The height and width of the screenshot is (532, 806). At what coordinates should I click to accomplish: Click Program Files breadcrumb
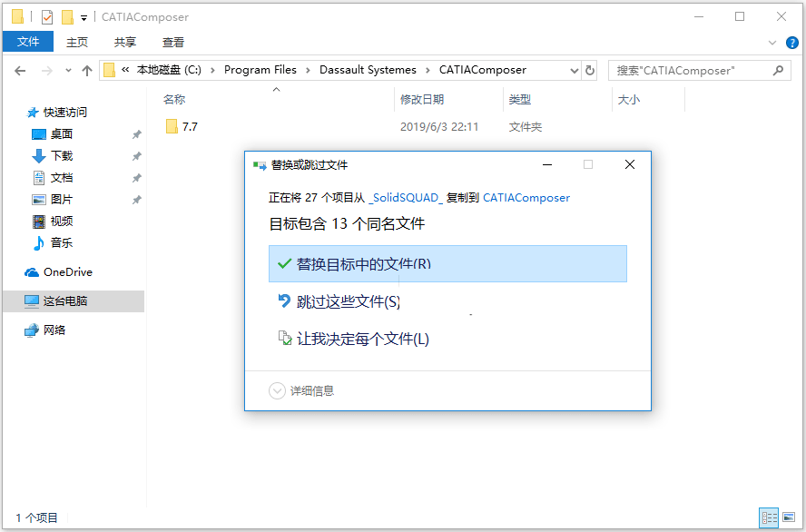tap(260, 70)
